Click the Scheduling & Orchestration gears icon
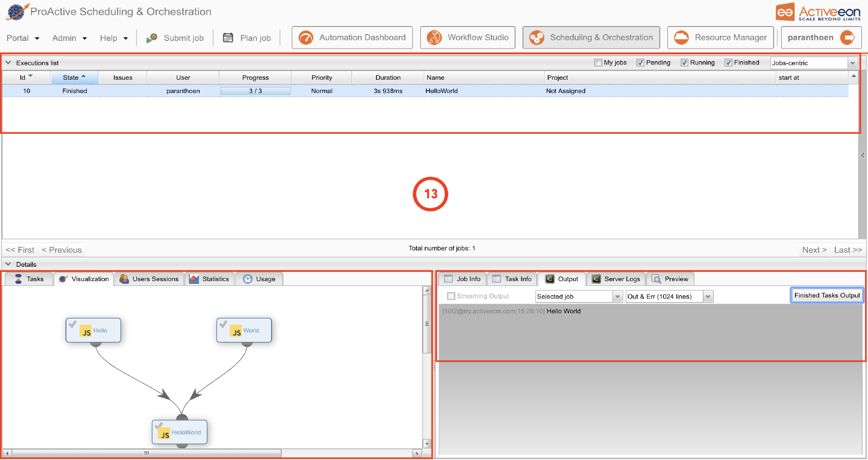This screenshot has height=460, width=868. 537,38
